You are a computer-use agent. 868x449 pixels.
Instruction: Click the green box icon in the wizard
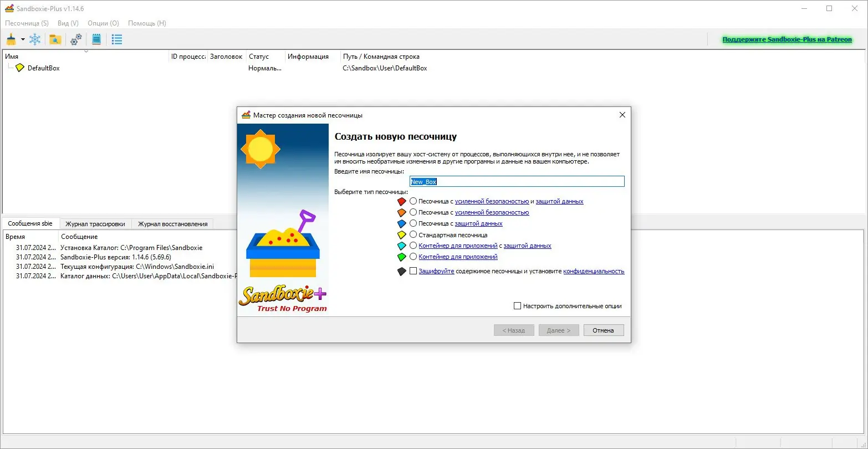402,257
